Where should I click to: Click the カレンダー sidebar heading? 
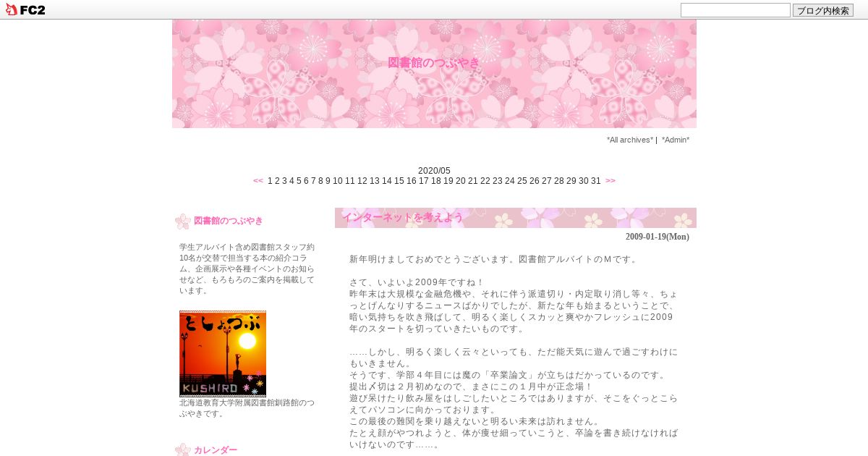216,450
